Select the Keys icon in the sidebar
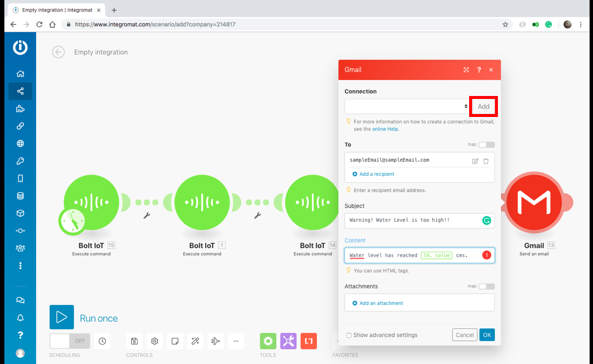The image size is (593, 364). click(x=20, y=161)
